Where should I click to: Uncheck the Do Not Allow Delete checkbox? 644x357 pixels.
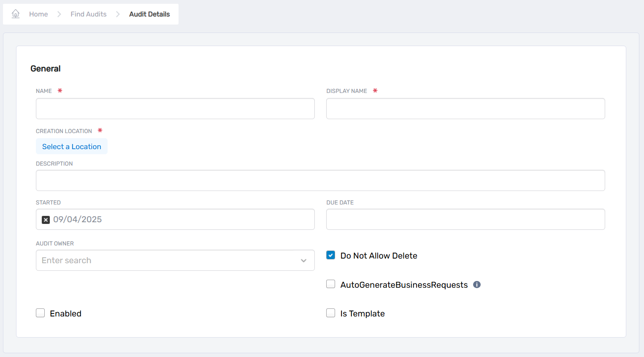(x=331, y=255)
